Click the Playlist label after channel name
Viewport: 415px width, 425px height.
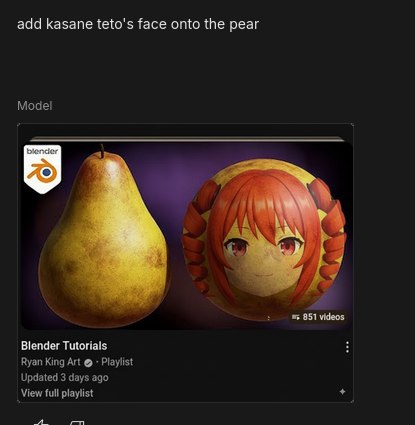[117, 362]
